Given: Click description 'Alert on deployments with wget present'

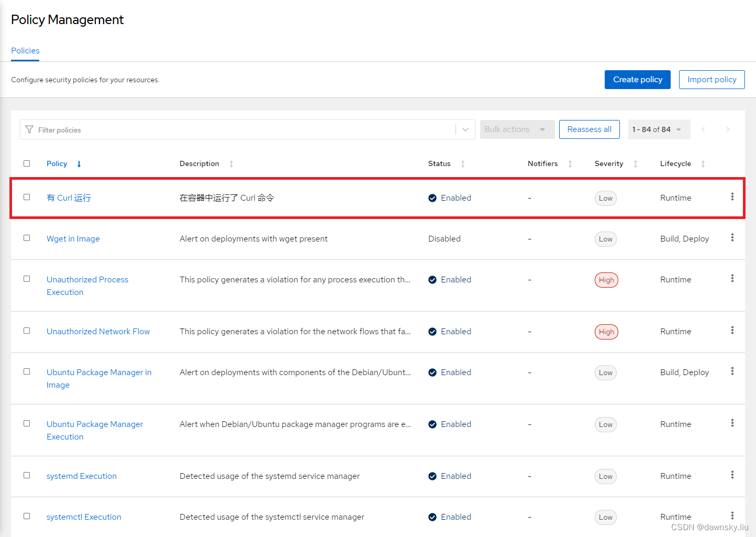Looking at the screenshot, I should pos(253,239).
